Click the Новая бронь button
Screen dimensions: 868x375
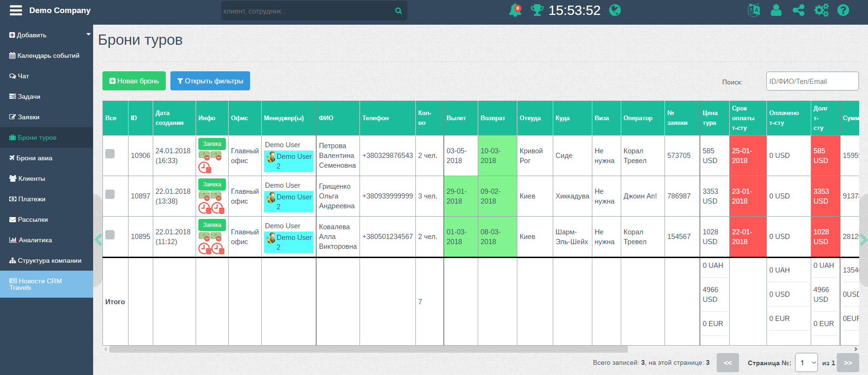coord(134,81)
